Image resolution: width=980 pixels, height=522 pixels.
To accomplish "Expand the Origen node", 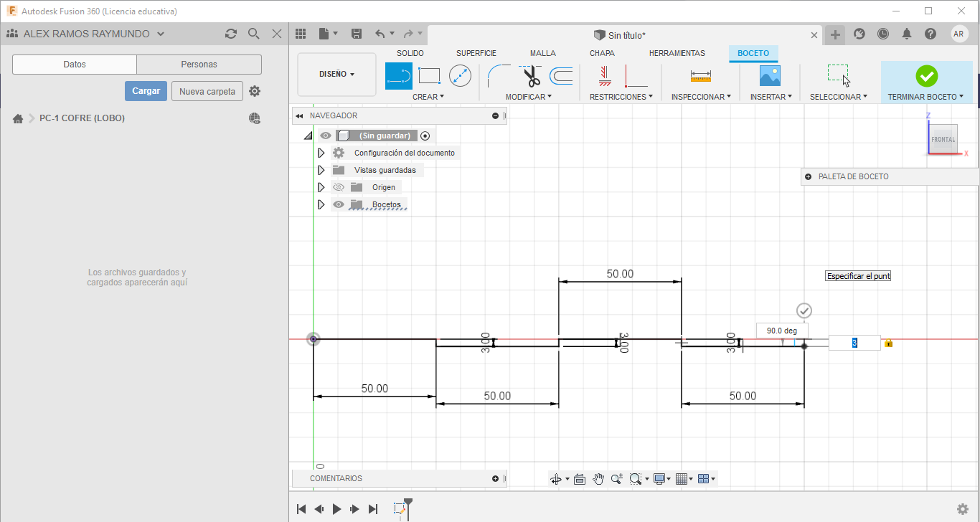I will click(x=321, y=187).
